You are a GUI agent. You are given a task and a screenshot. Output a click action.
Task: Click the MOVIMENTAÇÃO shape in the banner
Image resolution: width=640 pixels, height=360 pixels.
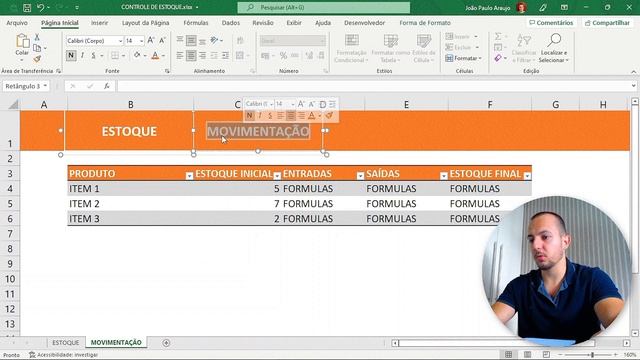[258, 131]
